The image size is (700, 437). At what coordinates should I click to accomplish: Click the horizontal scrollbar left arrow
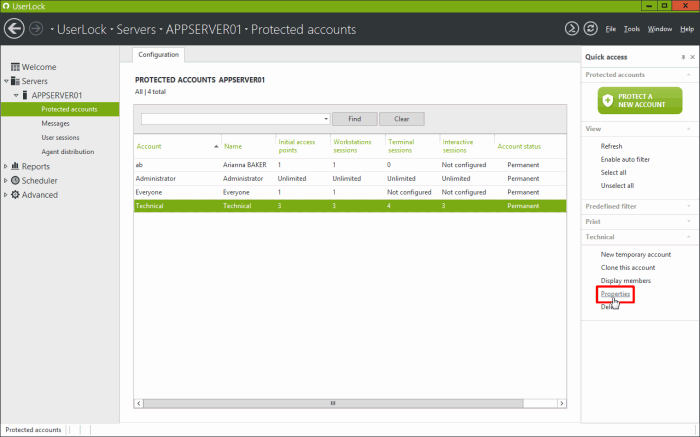[139, 403]
